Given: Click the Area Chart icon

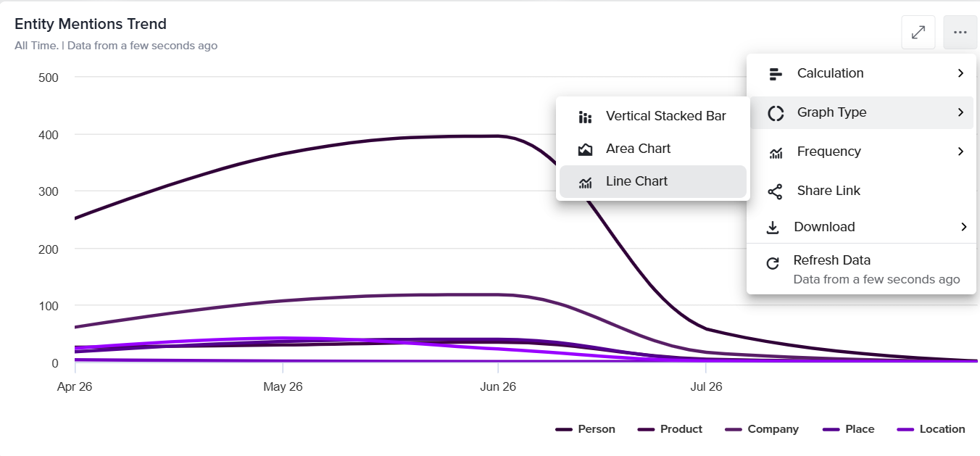Looking at the screenshot, I should click(585, 149).
